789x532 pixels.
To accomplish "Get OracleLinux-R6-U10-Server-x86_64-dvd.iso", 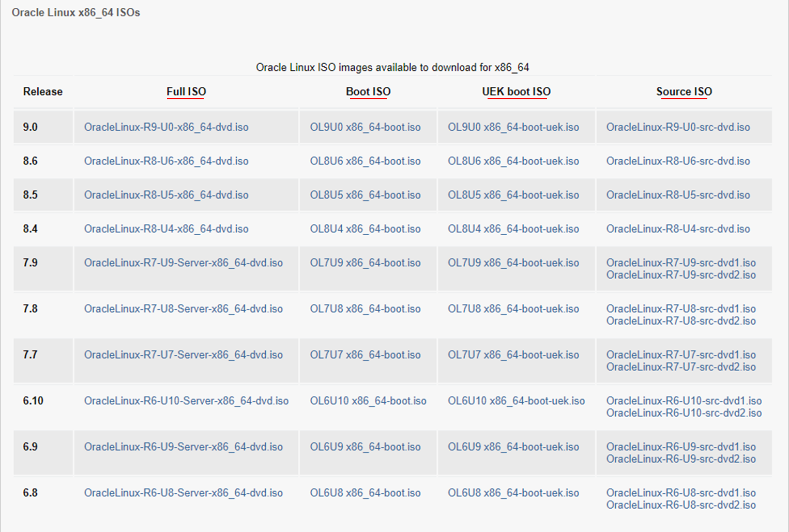I will pyautogui.click(x=186, y=401).
